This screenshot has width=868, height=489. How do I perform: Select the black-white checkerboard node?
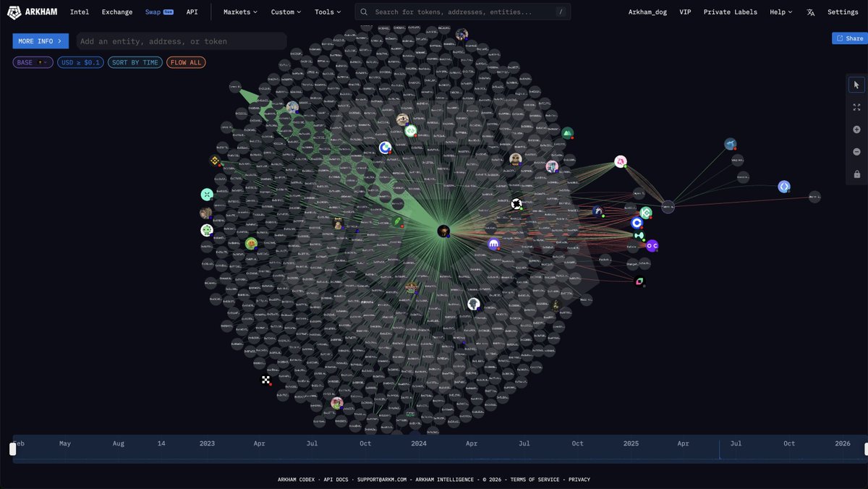click(265, 380)
